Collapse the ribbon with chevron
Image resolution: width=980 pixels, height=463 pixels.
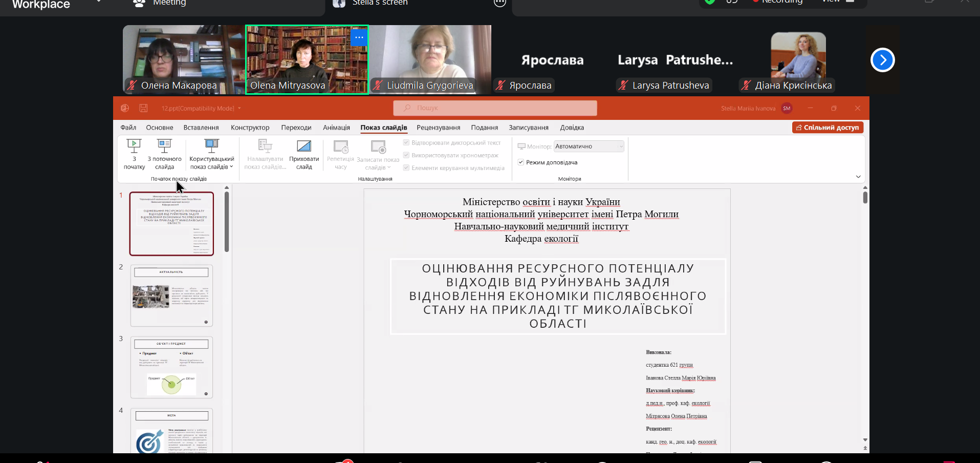[858, 177]
